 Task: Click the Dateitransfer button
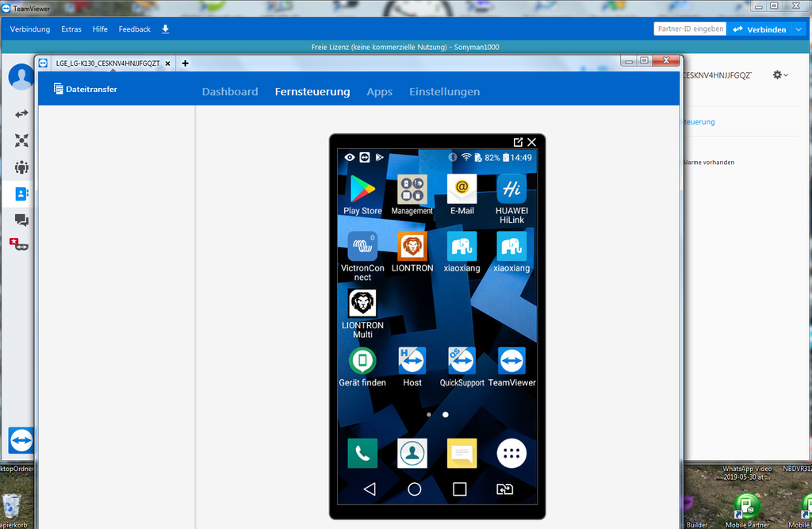pos(86,89)
